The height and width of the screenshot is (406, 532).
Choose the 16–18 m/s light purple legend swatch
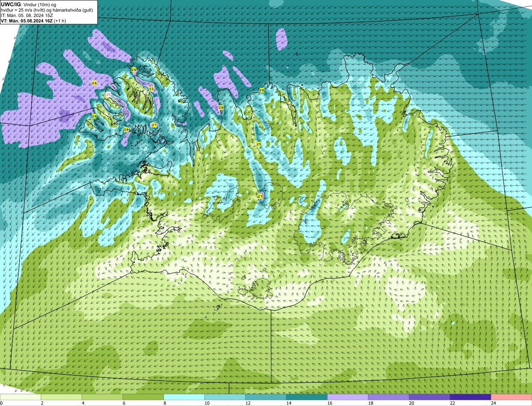point(348,397)
